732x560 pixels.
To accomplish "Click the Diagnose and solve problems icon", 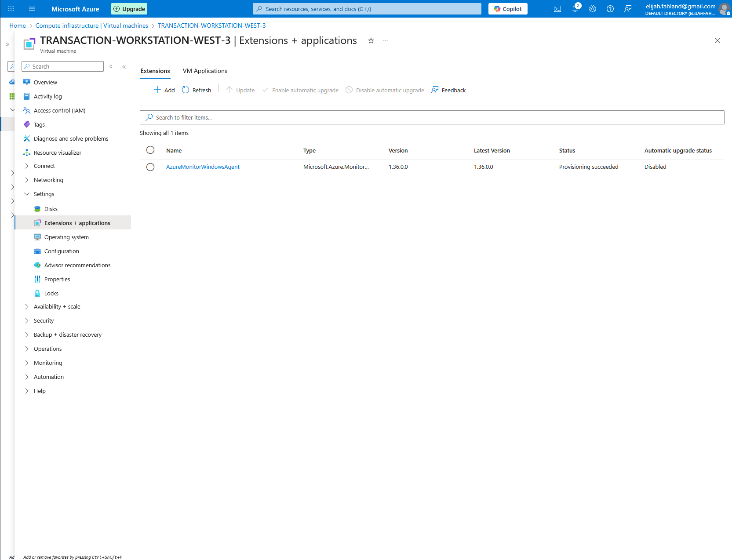I will 27,138.
